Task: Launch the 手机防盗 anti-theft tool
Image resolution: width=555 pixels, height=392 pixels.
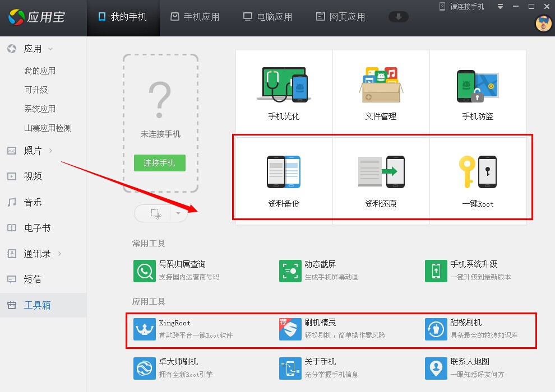Action: pyautogui.click(x=478, y=90)
